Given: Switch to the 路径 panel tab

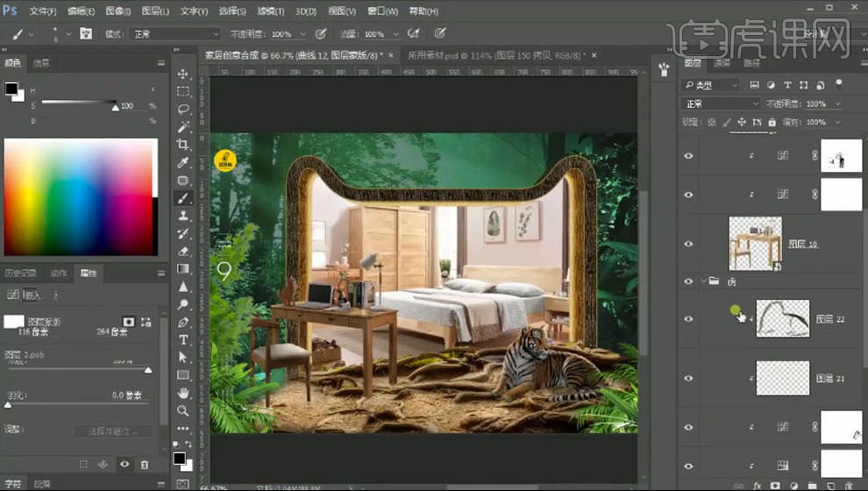Looking at the screenshot, I should (x=751, y=63).
